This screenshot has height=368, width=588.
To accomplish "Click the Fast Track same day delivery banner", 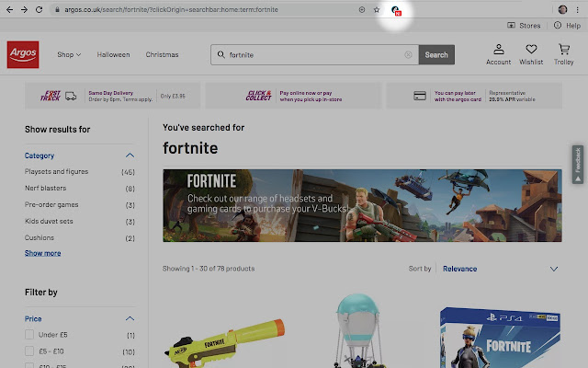I will point(112,96).
